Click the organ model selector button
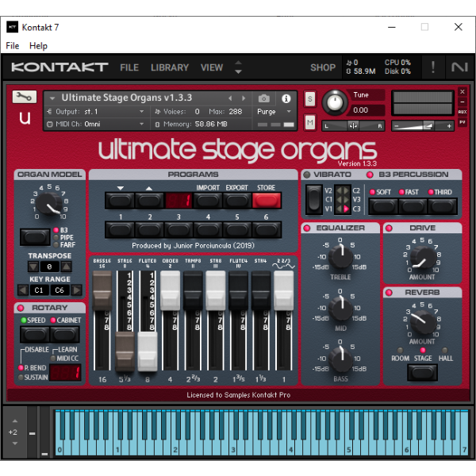The image size is (476, 476). (35, 237)
